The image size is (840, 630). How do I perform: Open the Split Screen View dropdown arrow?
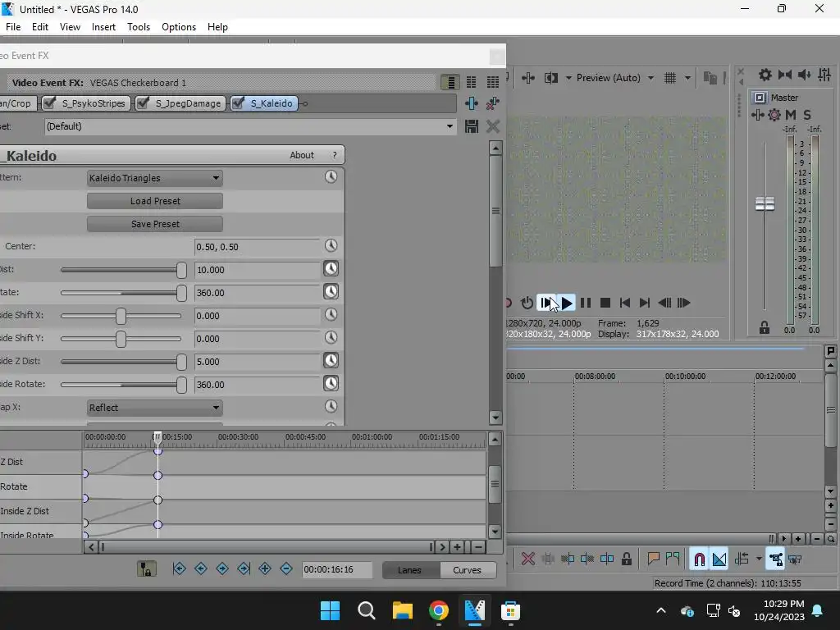pos(568,78)
